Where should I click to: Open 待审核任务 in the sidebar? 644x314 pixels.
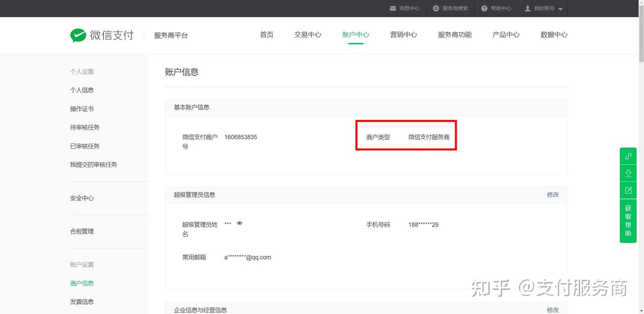(85, 127)
